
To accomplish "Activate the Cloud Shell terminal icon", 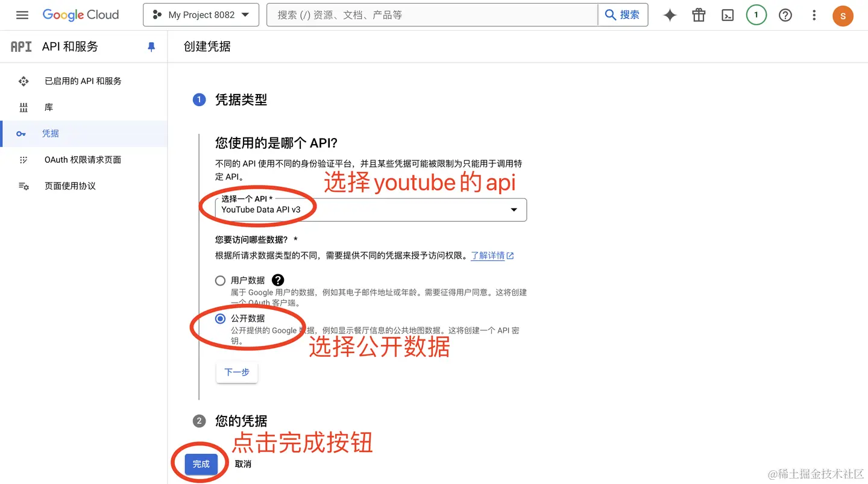I will [728, 15].
